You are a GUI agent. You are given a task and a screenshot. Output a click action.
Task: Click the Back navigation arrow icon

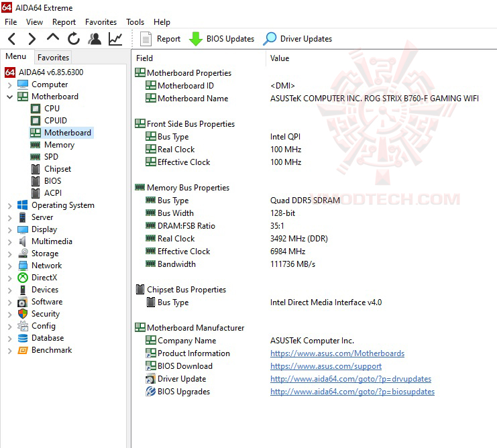tap(11, 39)
